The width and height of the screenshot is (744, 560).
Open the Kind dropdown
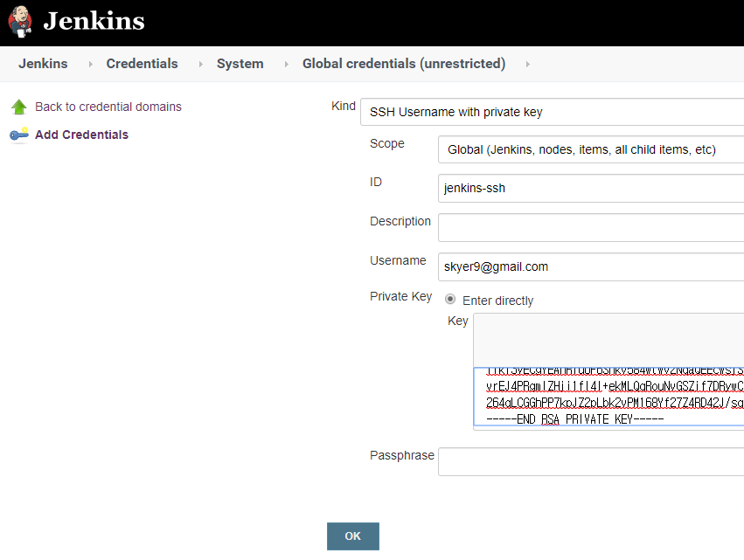click(x=552, y=112)
